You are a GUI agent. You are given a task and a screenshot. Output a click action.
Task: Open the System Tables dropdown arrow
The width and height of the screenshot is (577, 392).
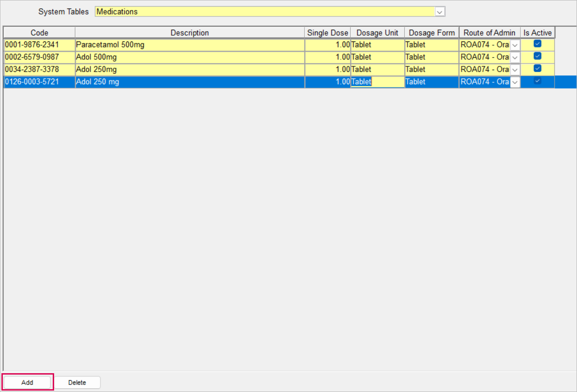[x=440, y=12]
